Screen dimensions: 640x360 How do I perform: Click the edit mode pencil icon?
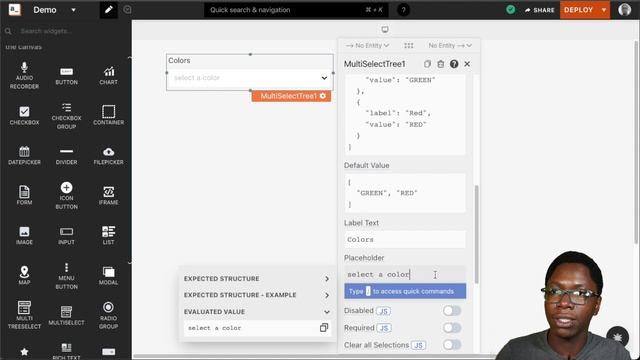click(x=109, y=10)
